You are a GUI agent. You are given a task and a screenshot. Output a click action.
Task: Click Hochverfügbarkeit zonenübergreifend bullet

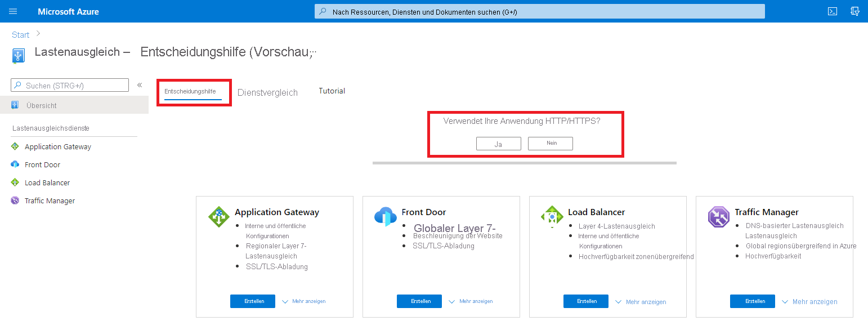(636, 257)
